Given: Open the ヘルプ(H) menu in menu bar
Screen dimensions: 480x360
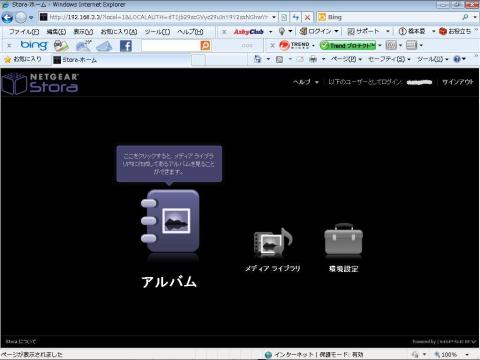Looking at the screenshot, I should coord(190,32).
